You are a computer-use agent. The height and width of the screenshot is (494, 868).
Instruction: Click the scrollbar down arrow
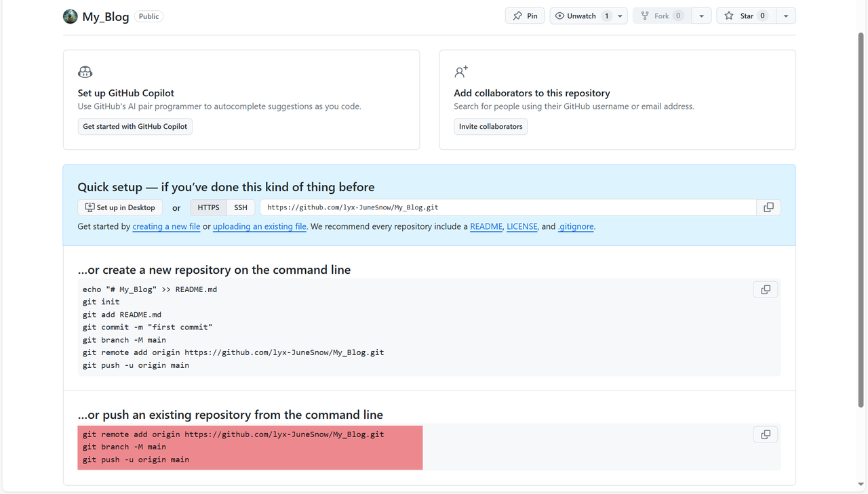click(x=861, y=485)
